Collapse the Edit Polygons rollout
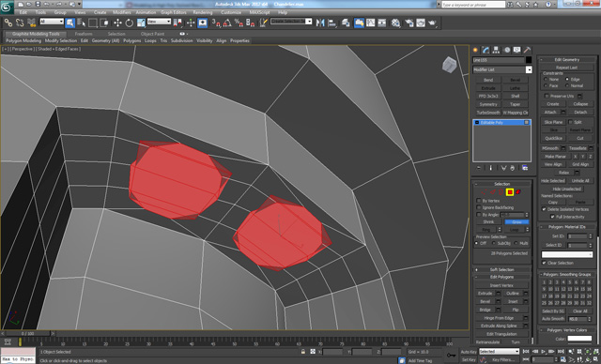Viewport: 601px width, 364px height. pos(501,277)
